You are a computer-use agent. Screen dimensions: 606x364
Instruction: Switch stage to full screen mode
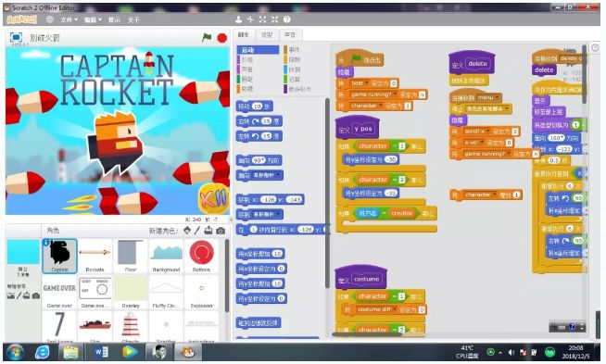pyautogui.click(x=16, y=37)
